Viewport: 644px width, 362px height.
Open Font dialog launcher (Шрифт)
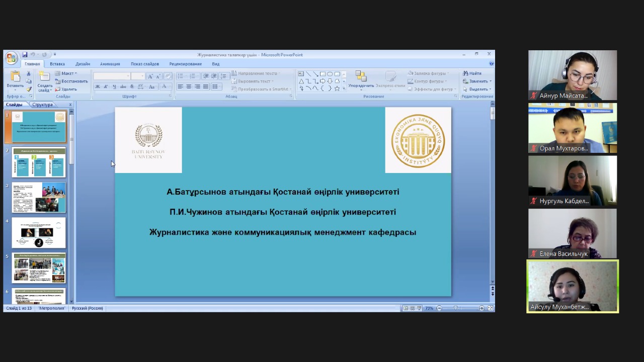[x=170, y=96]
